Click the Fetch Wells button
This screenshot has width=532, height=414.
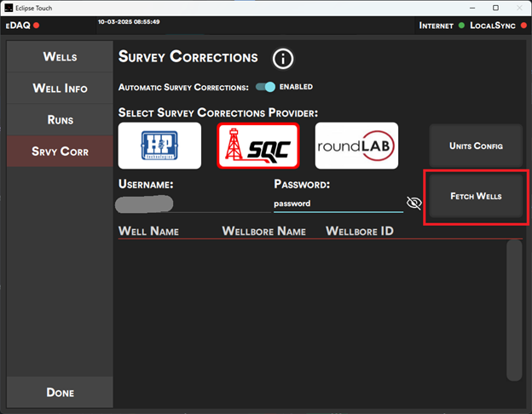(476, 196)
